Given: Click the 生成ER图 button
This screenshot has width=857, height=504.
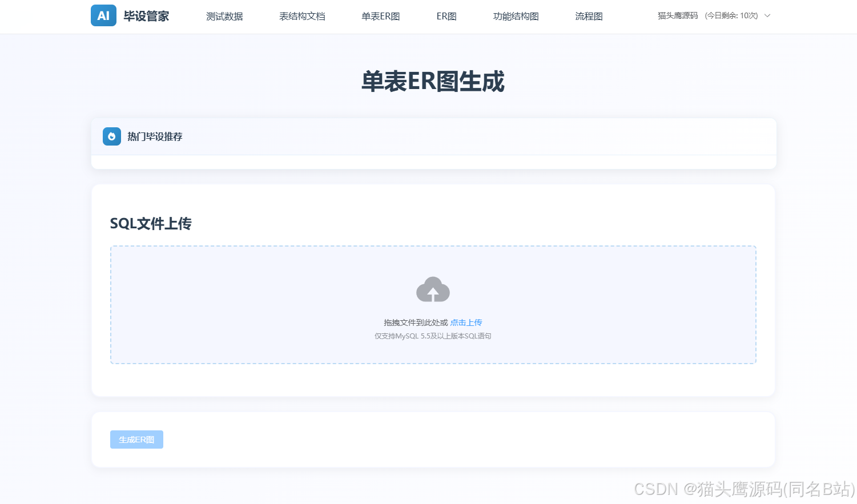Looking at the screenshot, I should coord(136,440).
